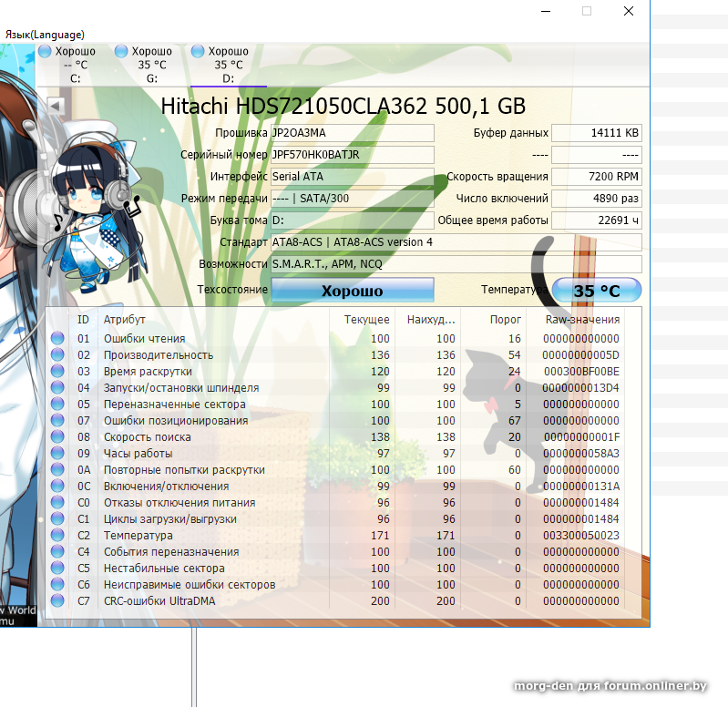Open the Язык(Language) menu
Image resolution: width=728 pixels, height=707 pixels.
click(x=45, y=35)
